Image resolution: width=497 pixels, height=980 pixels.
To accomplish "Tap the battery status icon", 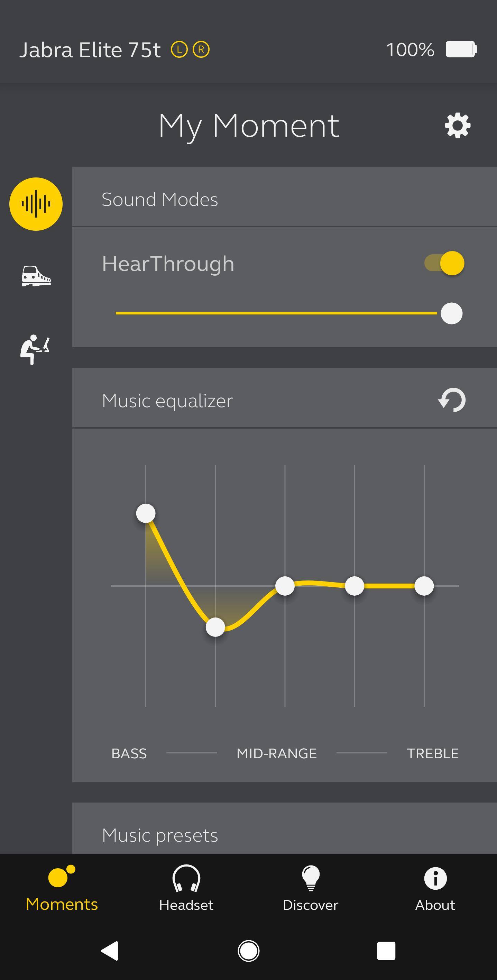I will pyautogui.click(x=461, y=49).
